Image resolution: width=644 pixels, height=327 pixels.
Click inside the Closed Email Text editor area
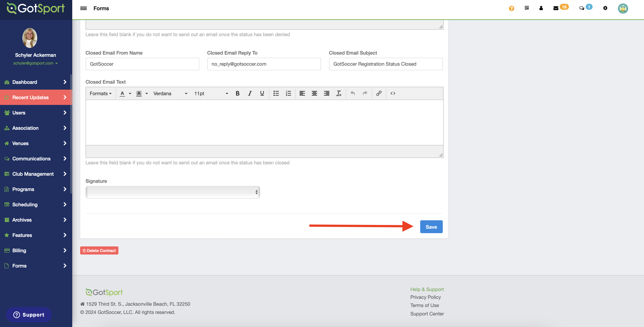(265, 122)
